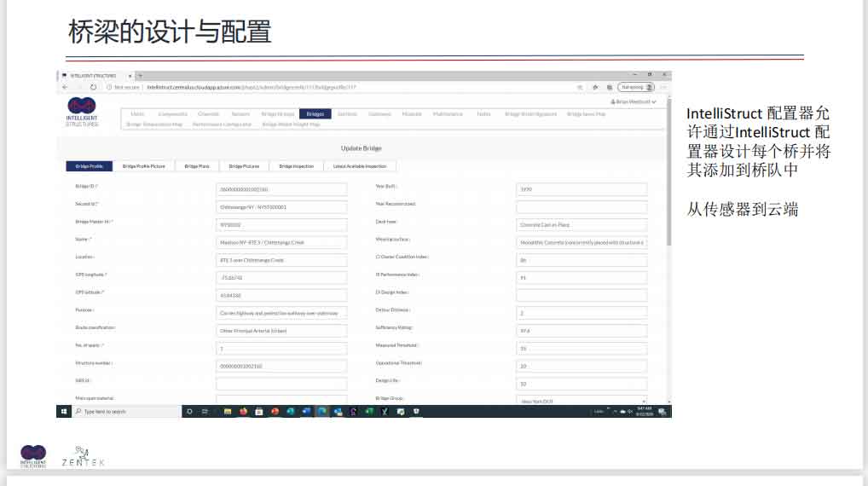Viewport: 868px width, 486px height.
Task: Click the Owner Condition Index field
Action: [x=582, y=260]
